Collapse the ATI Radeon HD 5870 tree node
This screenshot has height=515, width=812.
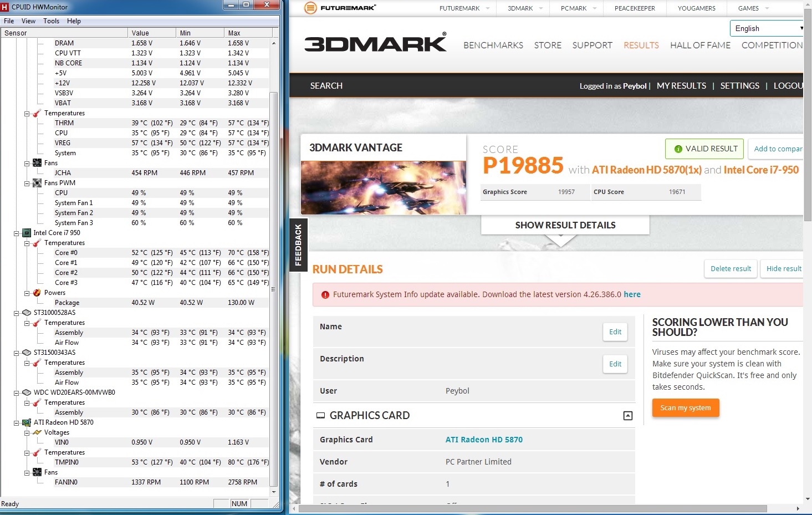click(17, 423)
